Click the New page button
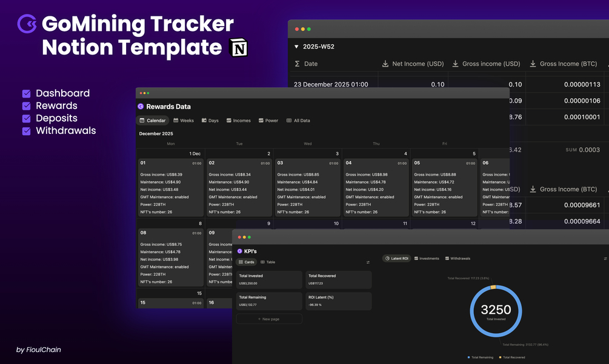 [x=269, y=319]
